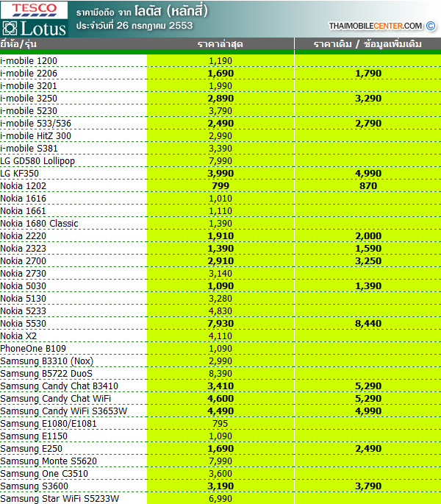Select the LG GD580 Lollipop name
Viewport: 441px width, 504px height.
coord(37,161)
